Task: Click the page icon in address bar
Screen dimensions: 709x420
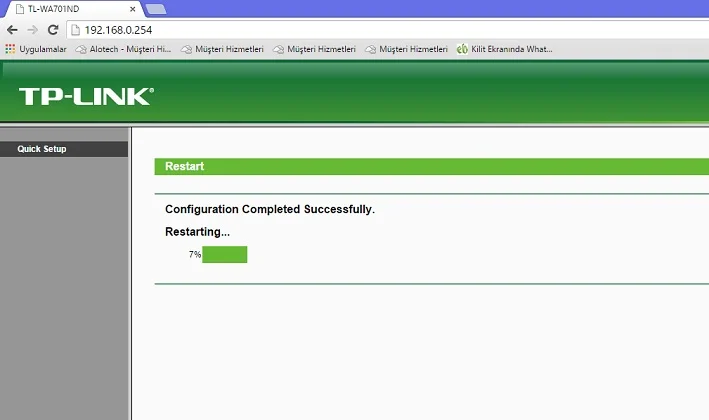Action: (76, 29)
